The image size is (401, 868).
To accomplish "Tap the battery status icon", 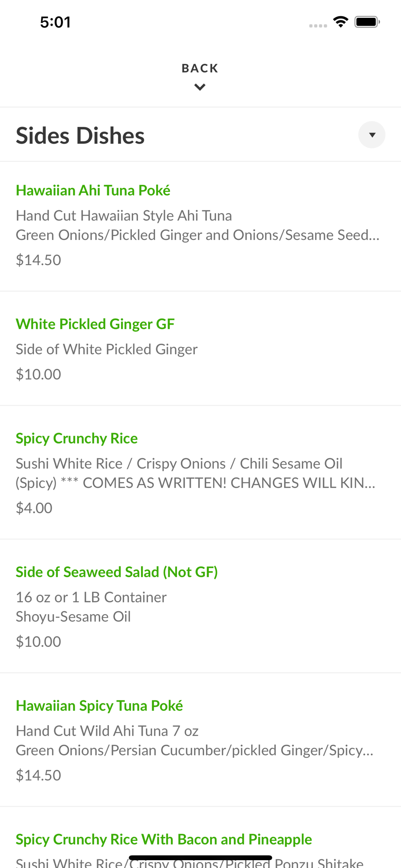I will tap(367, 22).
